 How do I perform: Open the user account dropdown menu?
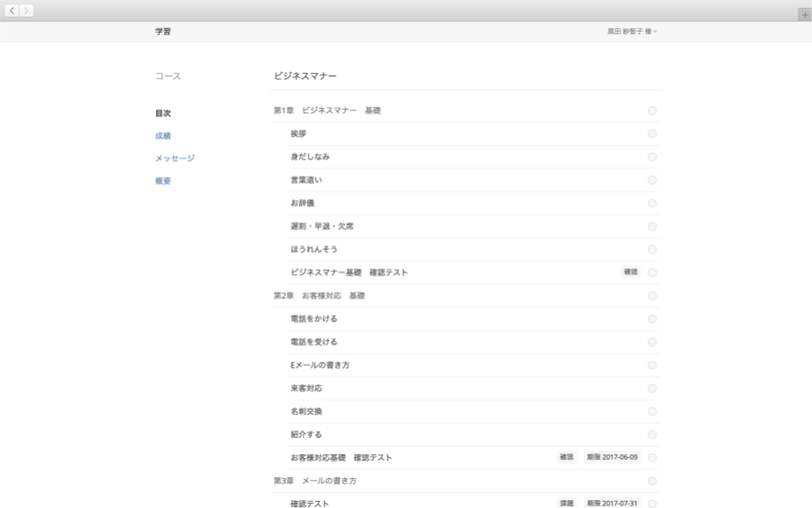(631, 32)
